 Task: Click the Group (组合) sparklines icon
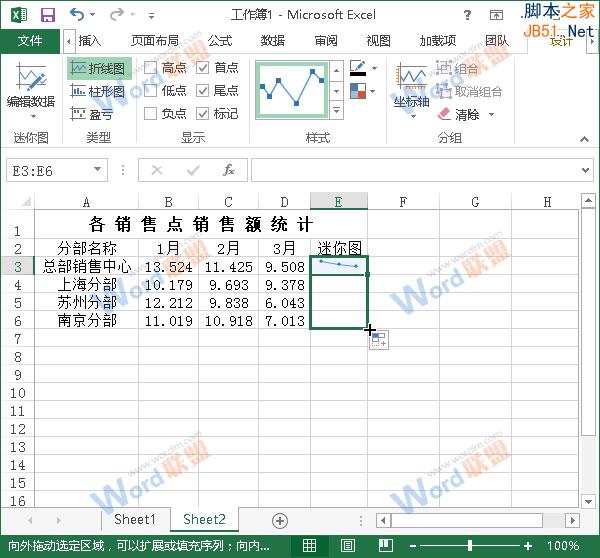(x=444, y=68)
